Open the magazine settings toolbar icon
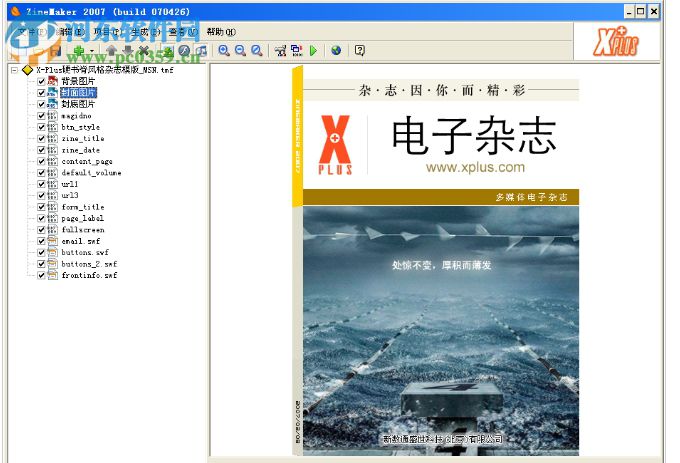This screenshot has height=463, width=680. click(281, 51)
